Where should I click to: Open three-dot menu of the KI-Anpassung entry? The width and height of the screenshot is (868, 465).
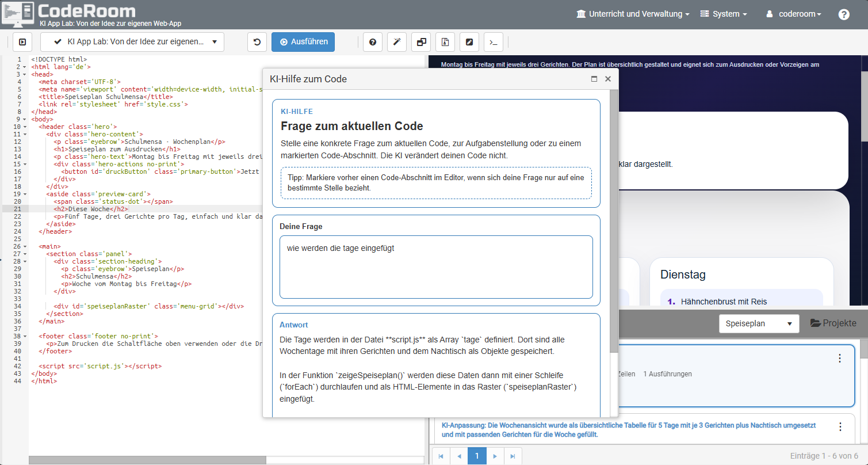coord(839,427)
